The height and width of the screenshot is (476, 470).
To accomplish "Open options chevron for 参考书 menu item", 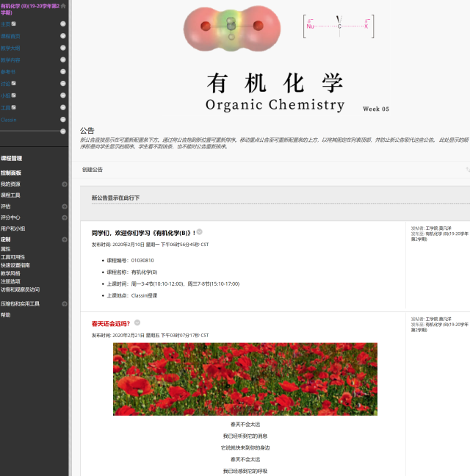I will coord(63,71).
